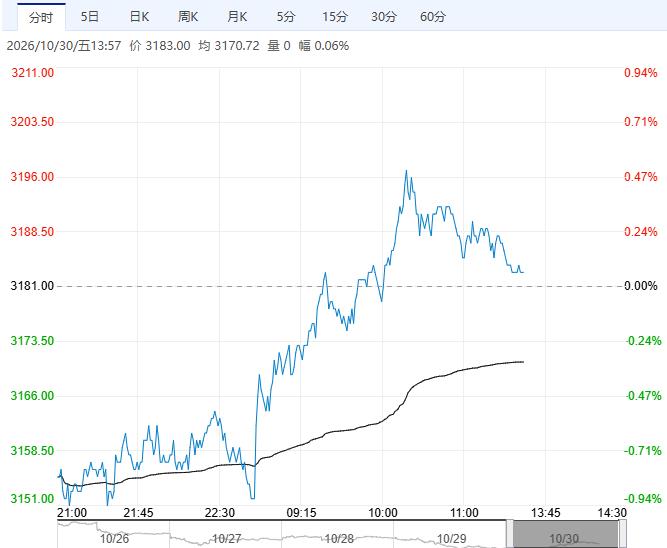The image size is (667, 548).
Task: Click the 均 3170.72 average readout
Action: click(229, 46)
